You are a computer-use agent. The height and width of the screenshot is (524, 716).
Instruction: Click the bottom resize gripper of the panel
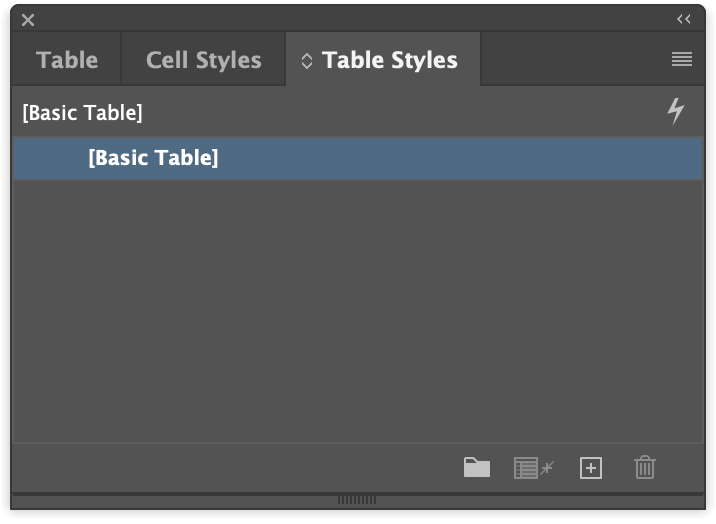(x=357, y=500)
